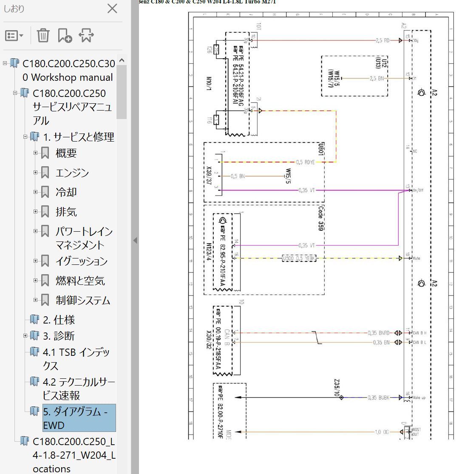Screen dimensions: 476x474
Task: Click the book icon beside 3. 診断
Action: tap(34, 335)
